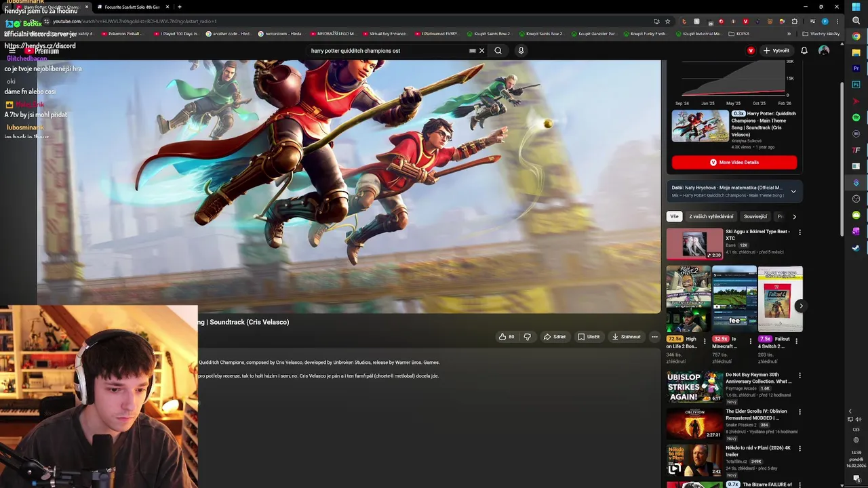Viewport: 868px width, 488px height.
Task: Bookmark this page with the star icon
Action: pos(667,21)
